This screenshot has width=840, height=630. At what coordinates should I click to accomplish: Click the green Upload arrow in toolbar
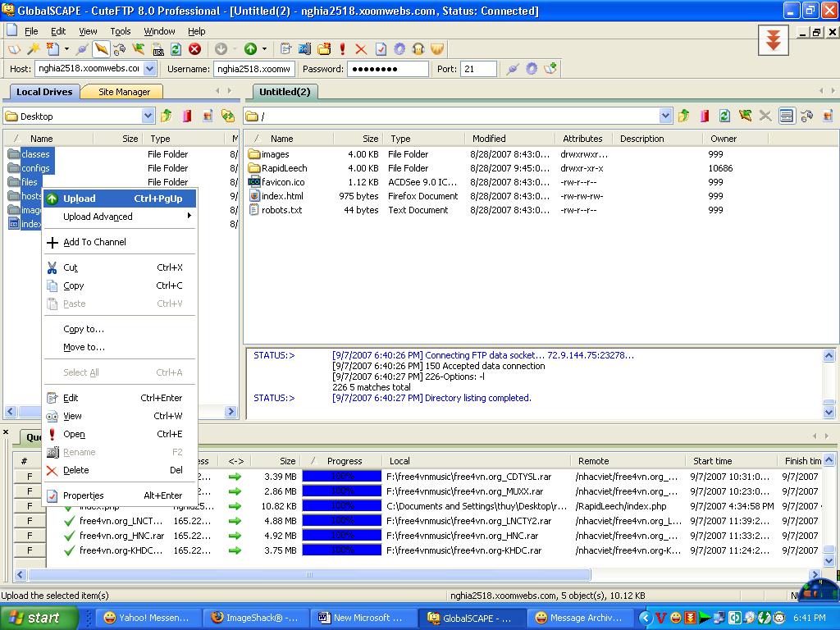click(250, 49)
